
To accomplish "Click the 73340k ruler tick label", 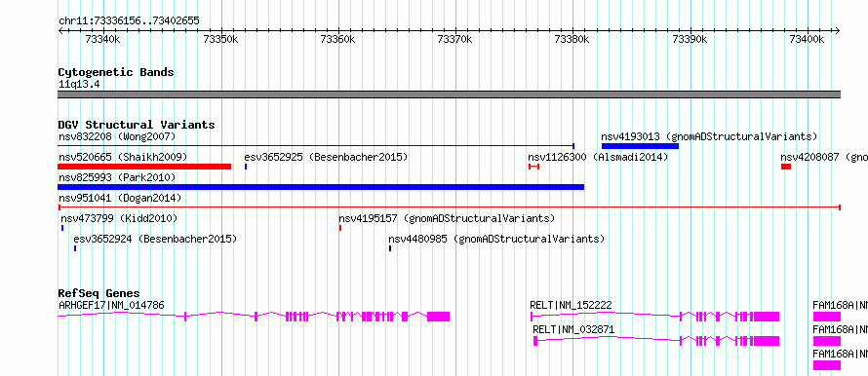I will tap(103, 39).
